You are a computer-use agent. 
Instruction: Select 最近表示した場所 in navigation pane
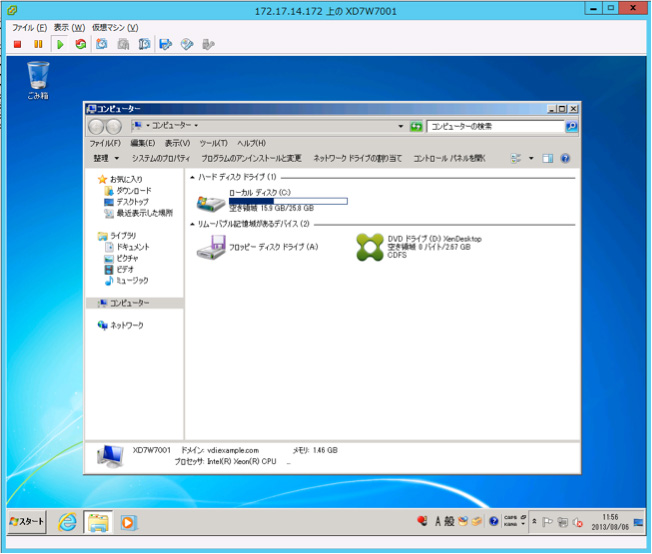pos(138,213)
